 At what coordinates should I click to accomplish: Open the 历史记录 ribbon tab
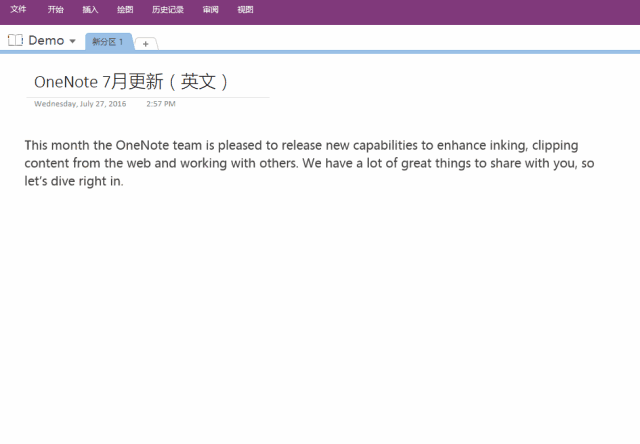click(168, 9)
